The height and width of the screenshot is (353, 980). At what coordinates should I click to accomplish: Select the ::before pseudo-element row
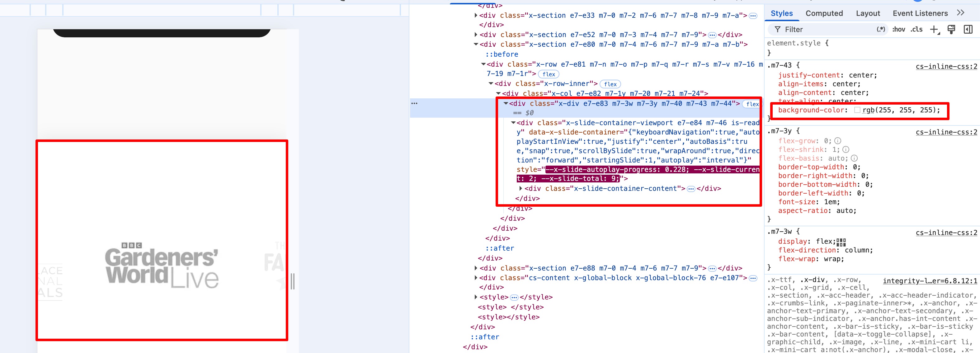pos(502,54)
